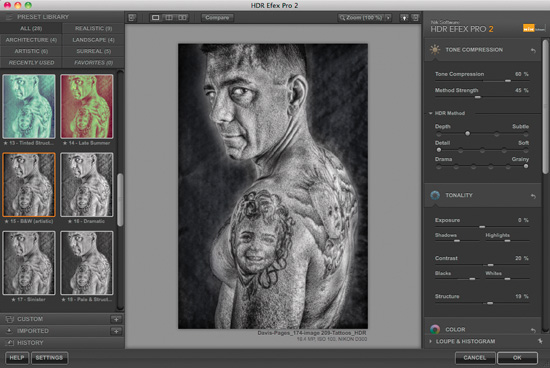The height and width of the screenshot is (368, 550).
Task: Reset Tonality section with arrow icon
Action: [533, 196]
